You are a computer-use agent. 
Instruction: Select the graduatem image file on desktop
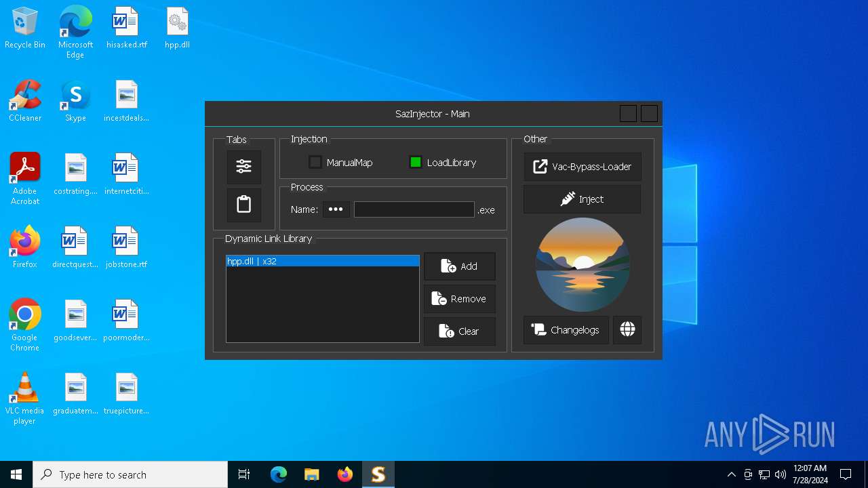(75, 394)
